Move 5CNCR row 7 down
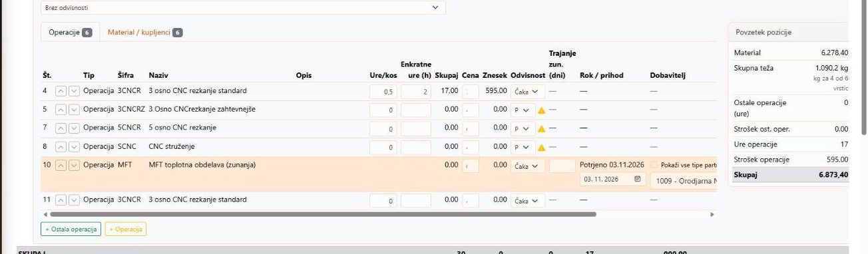Image resolution: width=868 pixels, height=254 pixels. (74, 128)
